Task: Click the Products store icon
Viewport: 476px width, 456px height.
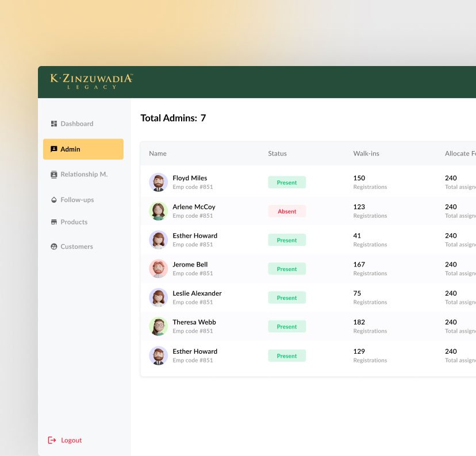Action: click(54, 222)
